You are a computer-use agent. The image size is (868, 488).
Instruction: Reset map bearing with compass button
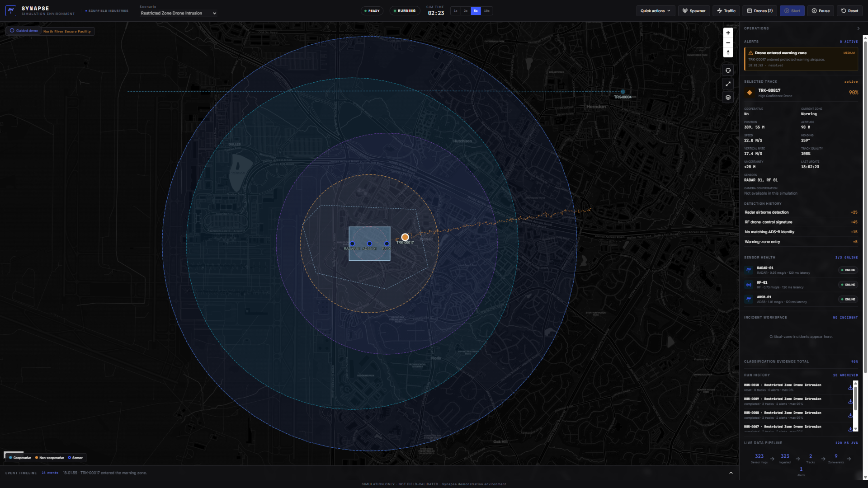coord(728,52)
